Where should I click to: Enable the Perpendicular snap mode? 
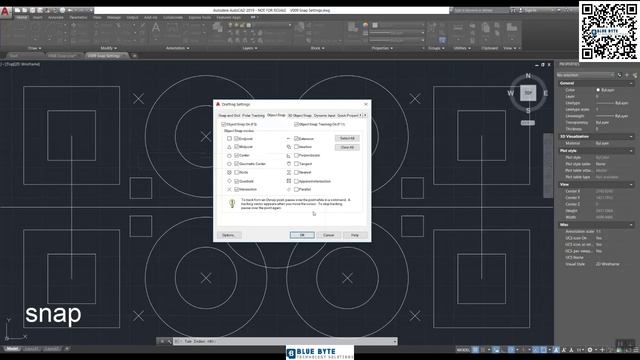point(296,156)
